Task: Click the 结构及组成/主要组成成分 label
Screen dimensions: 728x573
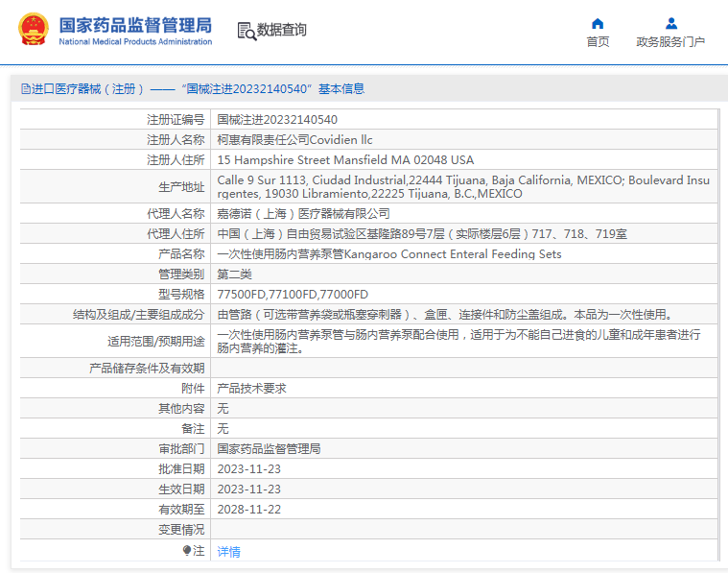Action: point(138,315)
